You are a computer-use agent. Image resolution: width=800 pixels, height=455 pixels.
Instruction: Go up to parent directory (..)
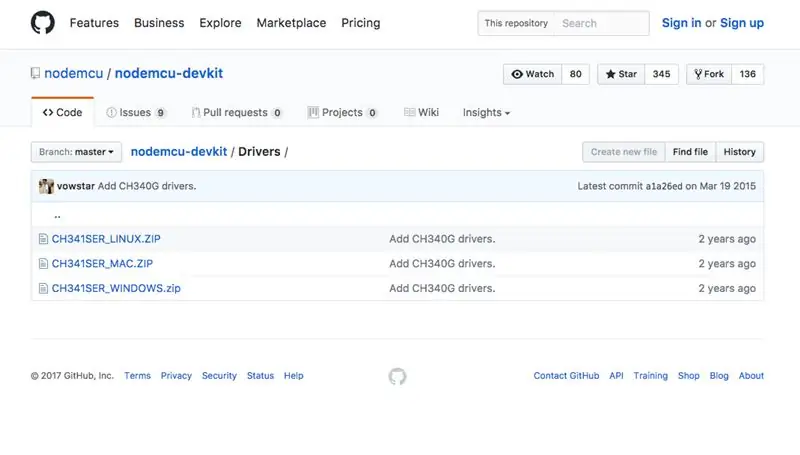57,215
